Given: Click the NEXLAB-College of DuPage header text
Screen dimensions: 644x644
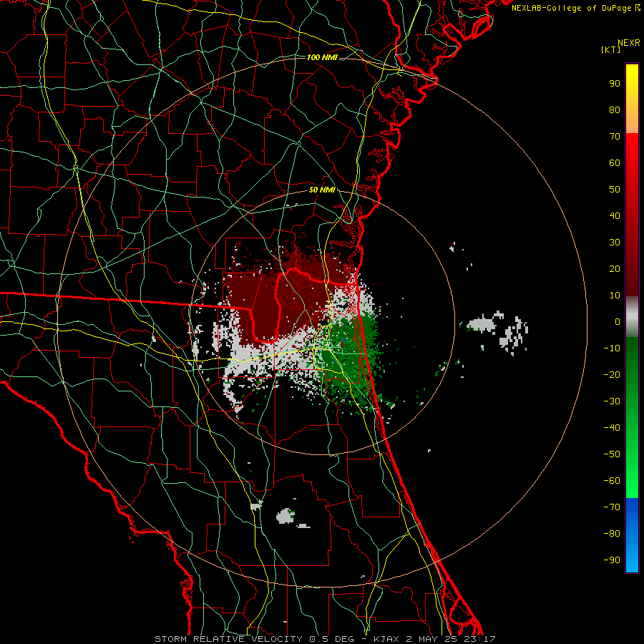Looking at the screenshot, I should point(572,8).
